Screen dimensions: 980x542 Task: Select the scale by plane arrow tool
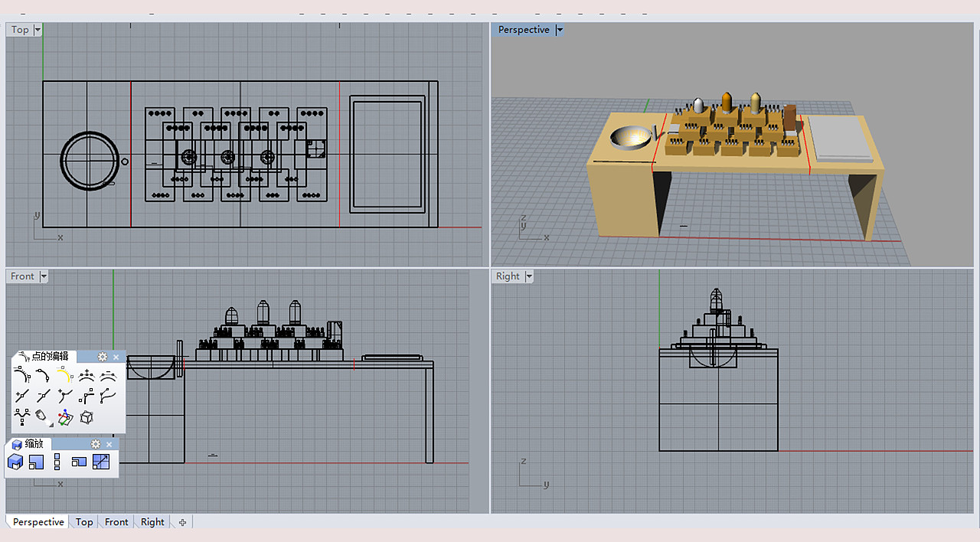click(x=101, y=462)
